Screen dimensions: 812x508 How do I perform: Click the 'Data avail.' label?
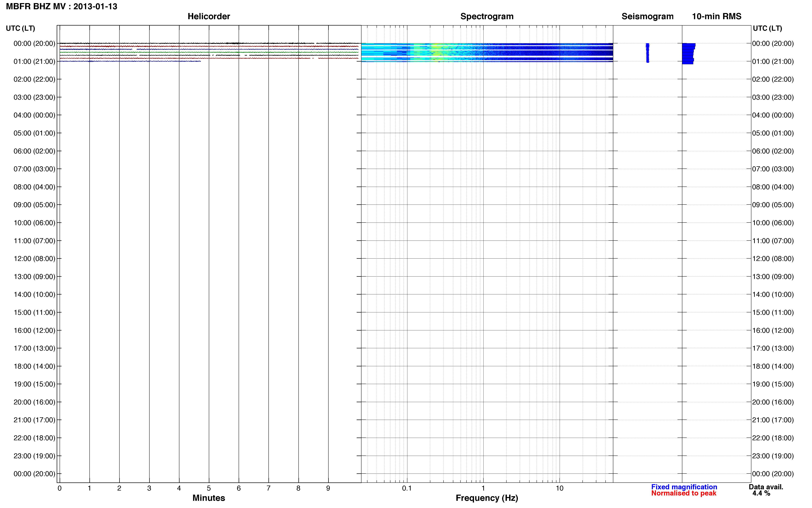coord(766,487)
